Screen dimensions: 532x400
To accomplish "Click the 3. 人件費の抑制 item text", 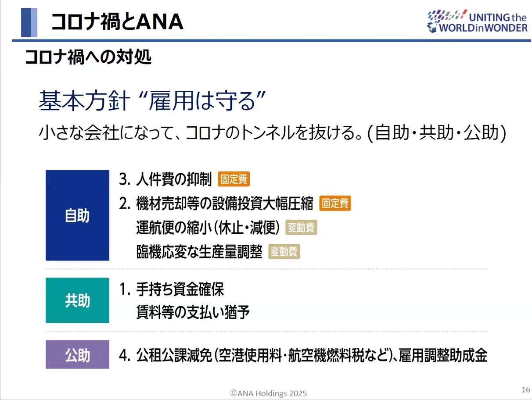I will tap(165, 179).
